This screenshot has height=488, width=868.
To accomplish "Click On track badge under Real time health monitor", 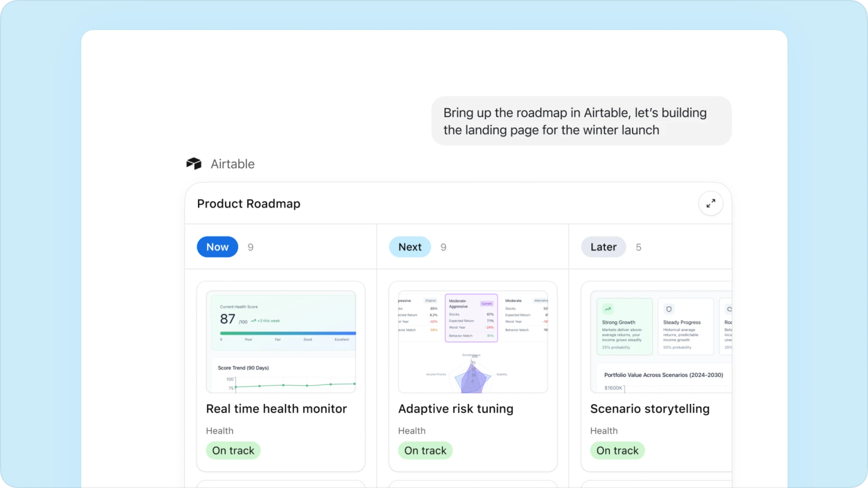I will click(233, 451).
